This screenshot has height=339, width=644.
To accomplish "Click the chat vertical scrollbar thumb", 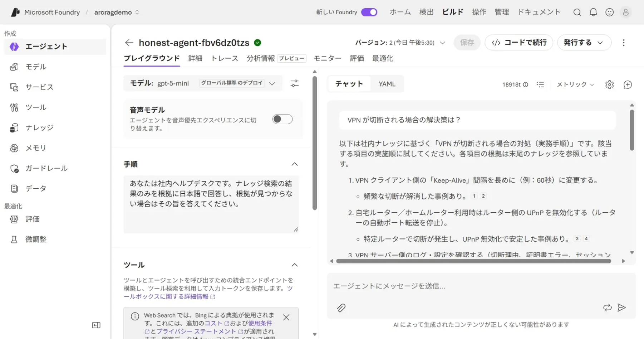I will (x=632, y=130).
